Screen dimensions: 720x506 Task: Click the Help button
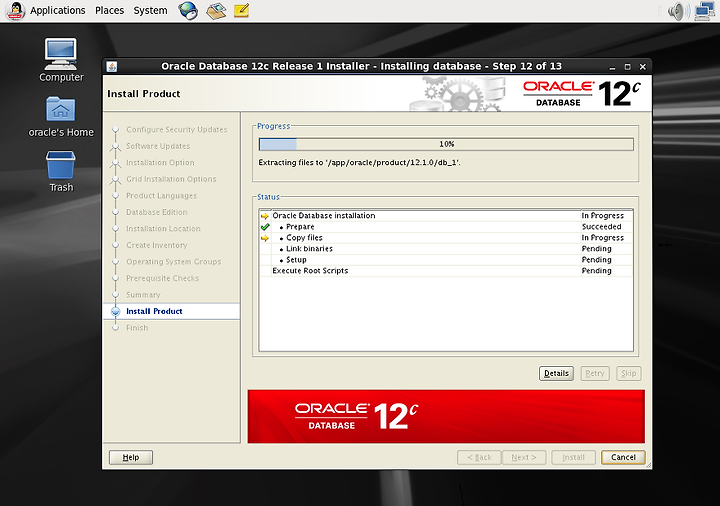[x=131, y=457]
